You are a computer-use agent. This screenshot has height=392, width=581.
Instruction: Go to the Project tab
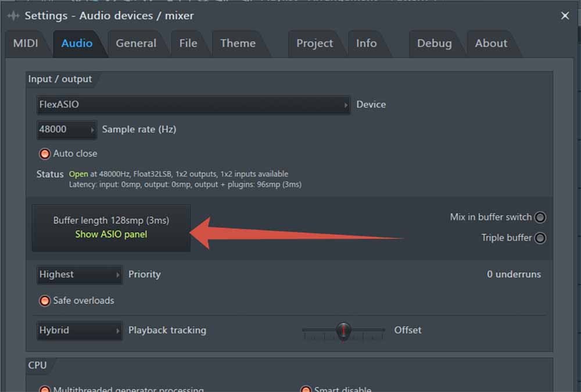[314, 43]
